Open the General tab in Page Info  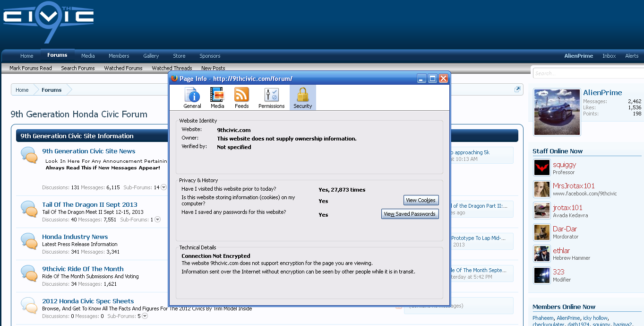(192, 98)
